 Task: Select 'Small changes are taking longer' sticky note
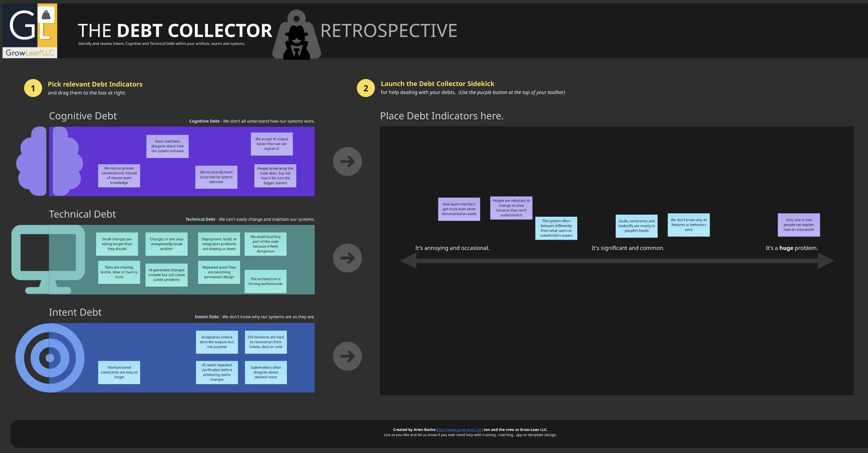pyautogui.click(x=117, y=244)
